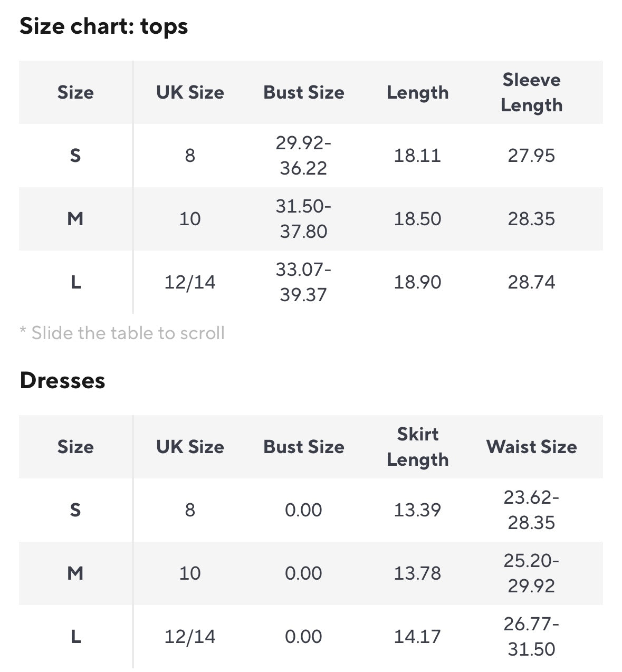Click the "Dresses" section heading
The image size is (622, 672).
point(62,380)
